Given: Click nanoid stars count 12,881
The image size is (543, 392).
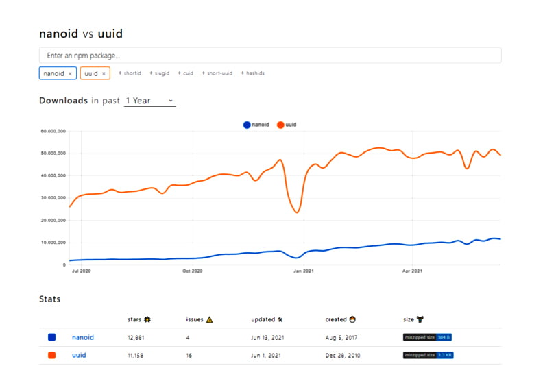Looking at the screenshot, I should [x=136, y=338].
